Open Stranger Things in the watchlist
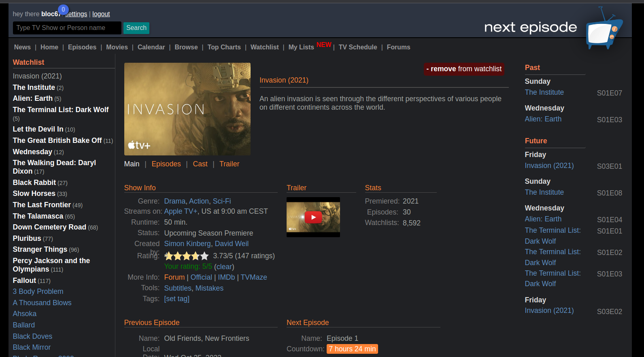The image size is (644, 357). tap(40, 249)
